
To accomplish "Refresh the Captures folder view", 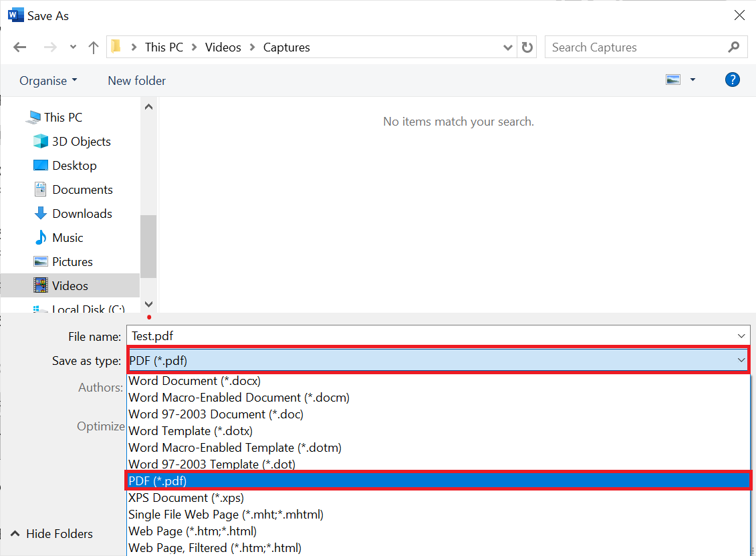I will 527,47.
